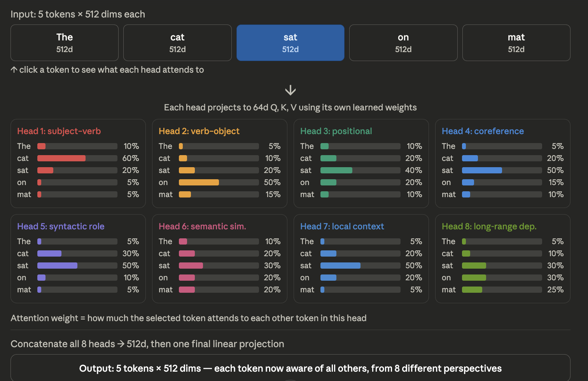Click Head 5: syntactic role heading

61,227
